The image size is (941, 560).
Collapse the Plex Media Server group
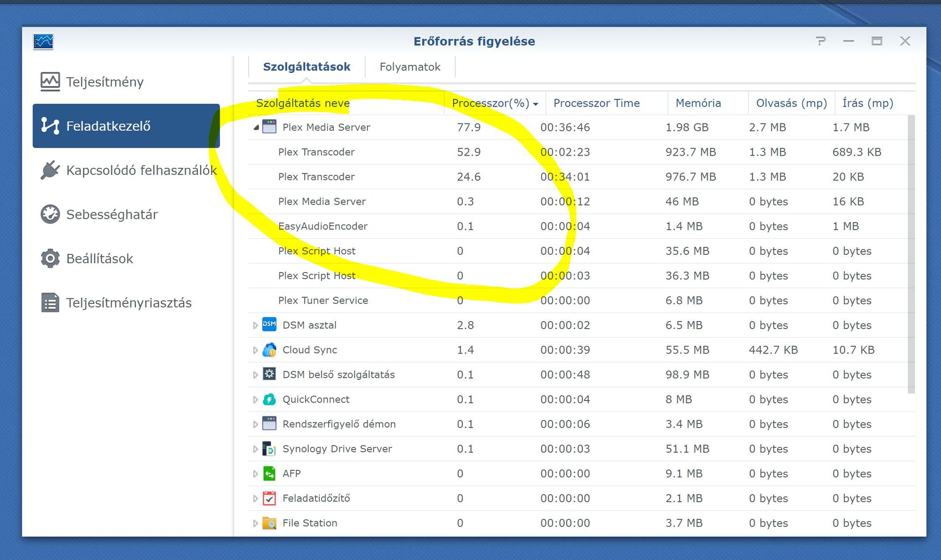tap(256, 127)
